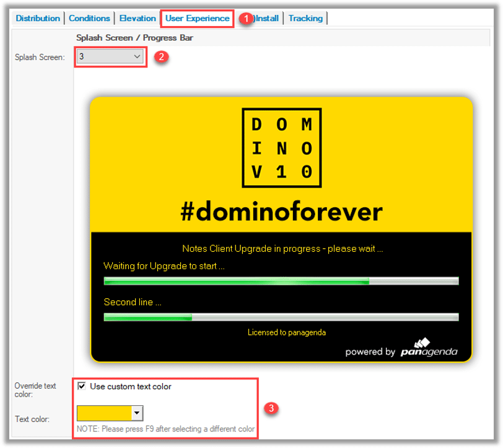Open the Tracking tab
Screen dimensions: 503x448
[x=305, y=19]
